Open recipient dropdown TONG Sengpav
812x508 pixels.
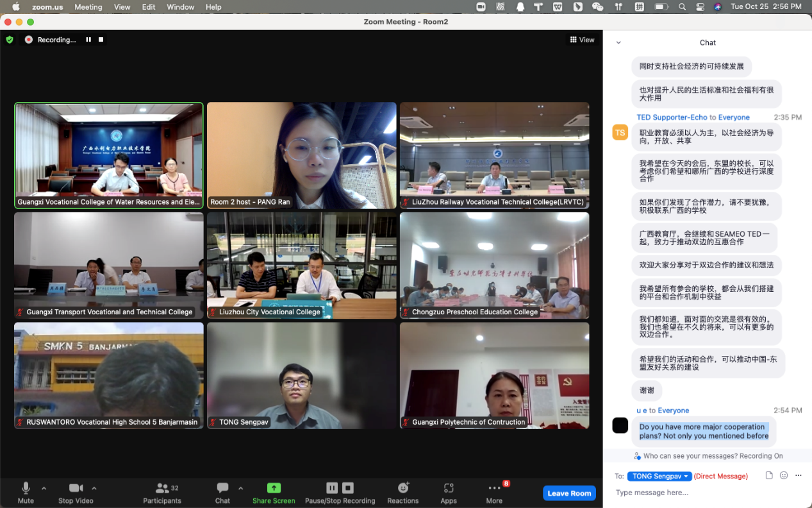pyautogui.click(x=659, y=477)
